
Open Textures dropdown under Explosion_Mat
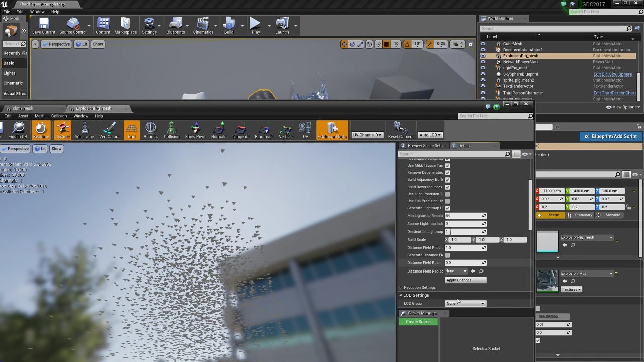[572, 289]
